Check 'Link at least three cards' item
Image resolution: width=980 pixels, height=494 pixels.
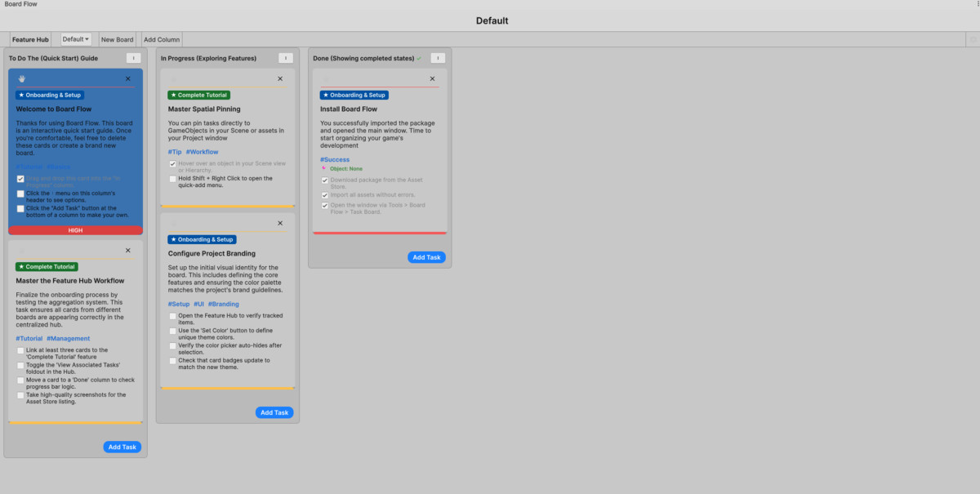coord(20,350)
